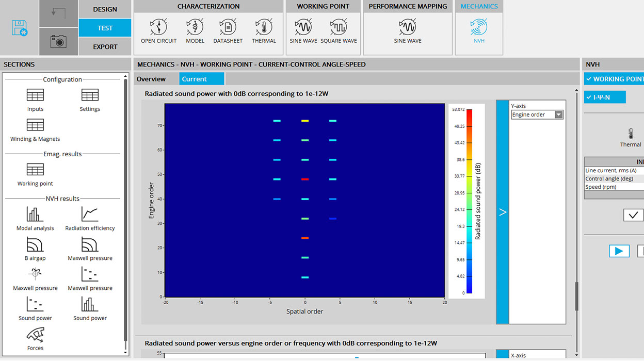Click the blue play run button
The height and width of the screenshot is (362, 644).
pos(619,251)
